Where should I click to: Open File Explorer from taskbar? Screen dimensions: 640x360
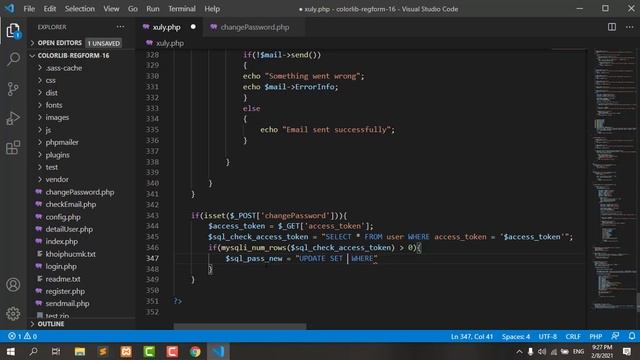[x=80, y=351]
